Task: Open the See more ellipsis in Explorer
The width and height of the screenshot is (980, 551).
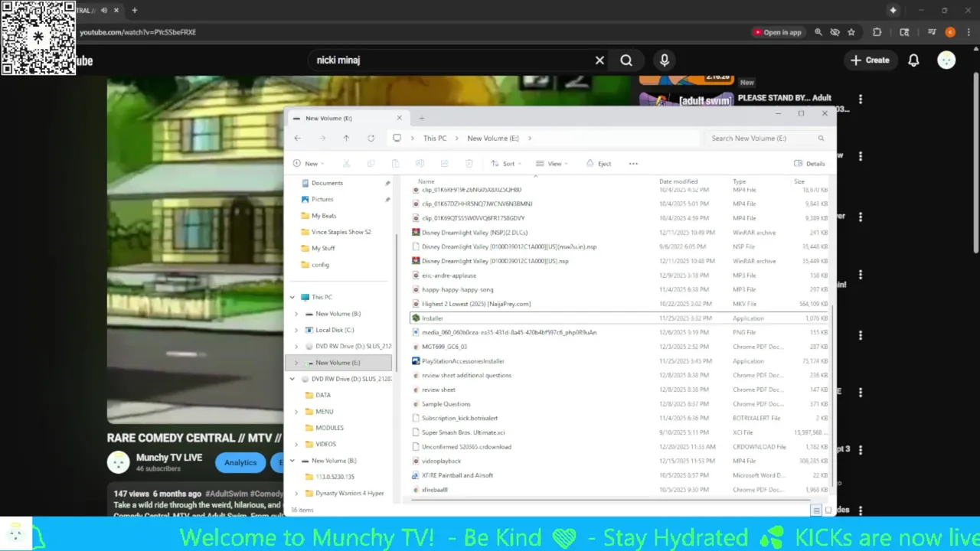Action: coord(633,164)
